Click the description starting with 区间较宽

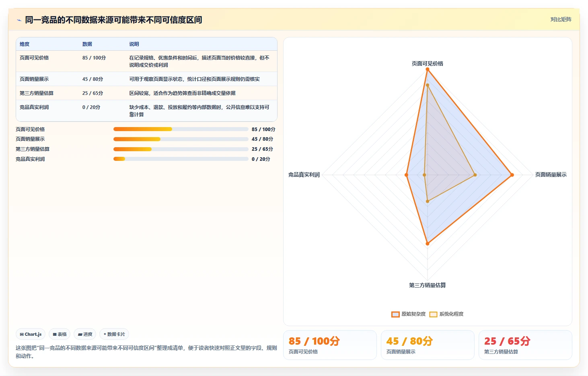[x=182, y=93]
